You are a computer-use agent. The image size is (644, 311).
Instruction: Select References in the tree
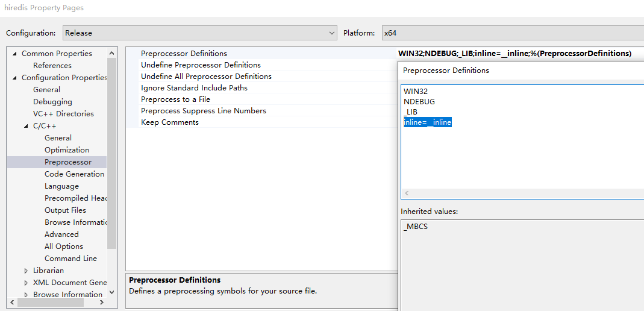click(x=52, y=66)
